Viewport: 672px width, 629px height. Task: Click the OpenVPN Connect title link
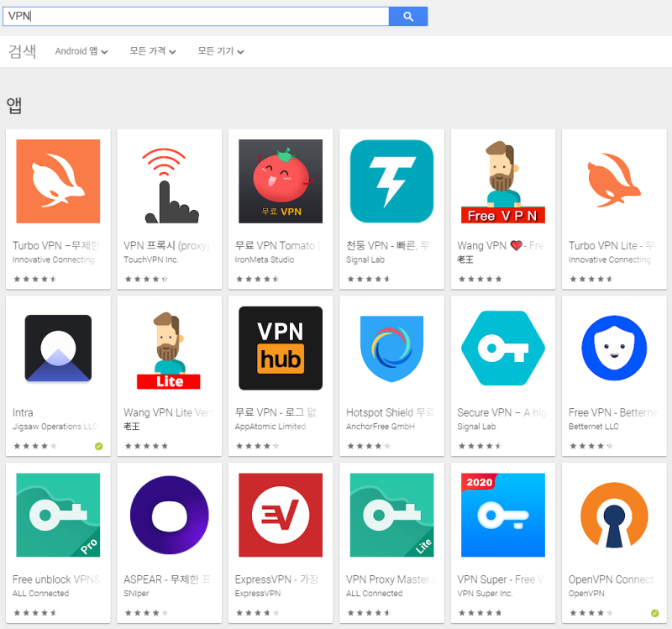(612, 579)
